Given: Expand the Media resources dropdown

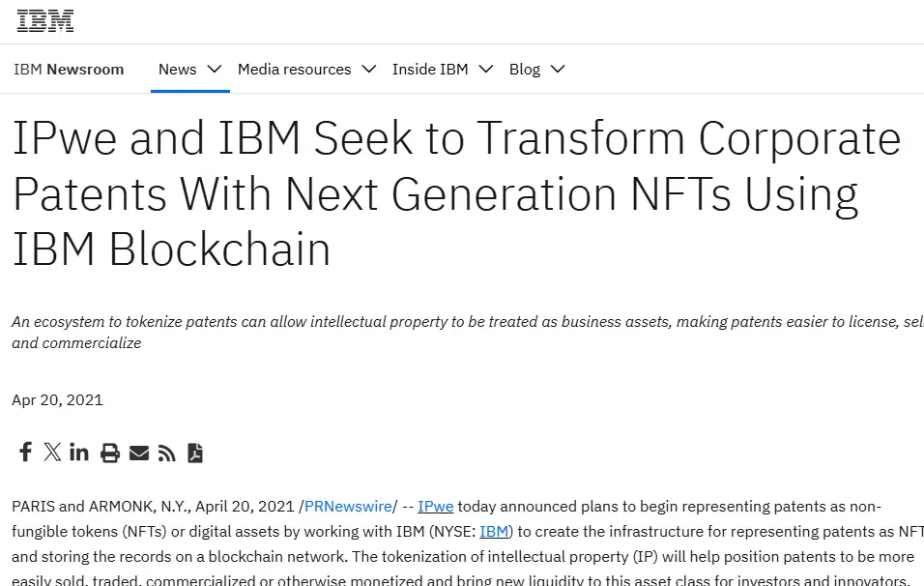Looking at the screenshot, I should click(368, 69).
